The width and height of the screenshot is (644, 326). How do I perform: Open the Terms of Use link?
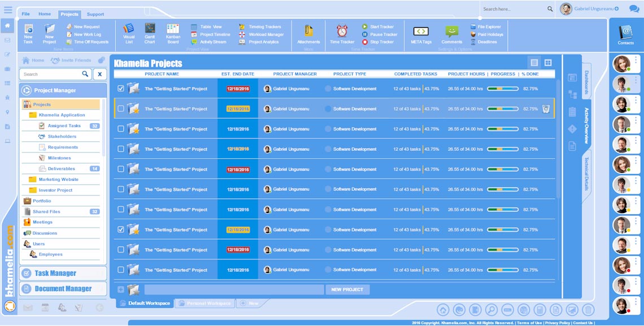529,323
